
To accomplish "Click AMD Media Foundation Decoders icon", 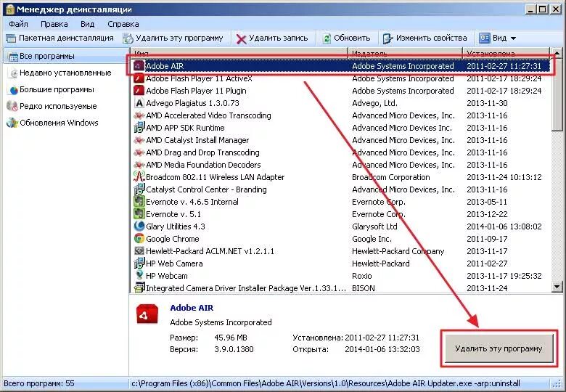I will click(139, 165).
